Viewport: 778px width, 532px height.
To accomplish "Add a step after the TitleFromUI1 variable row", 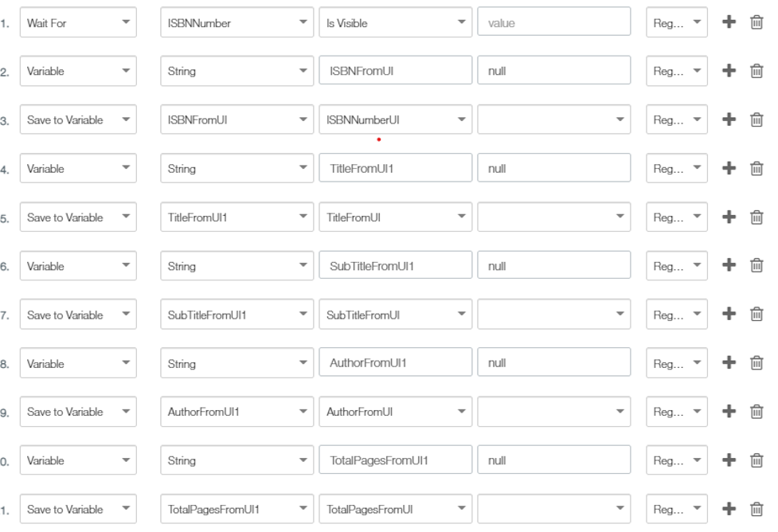I will pyautogui.click(x=729, y=168).
